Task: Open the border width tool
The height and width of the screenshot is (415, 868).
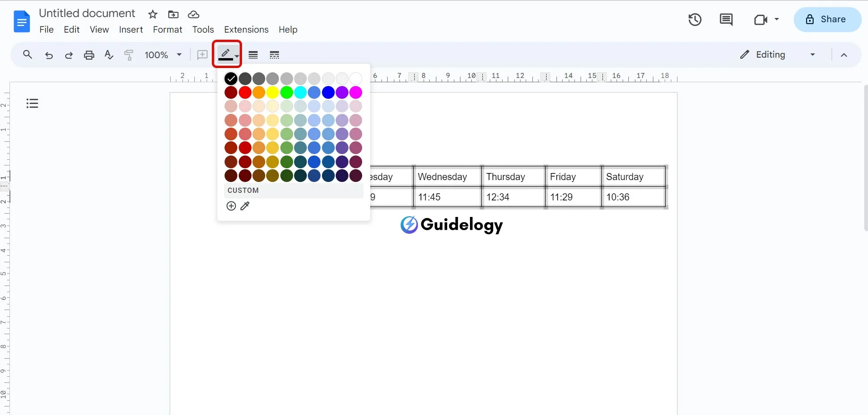Action: [x=253, y=55]
